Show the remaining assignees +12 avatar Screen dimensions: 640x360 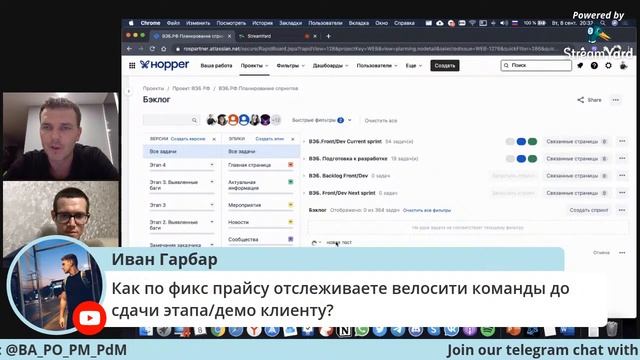tap(276, 120)
